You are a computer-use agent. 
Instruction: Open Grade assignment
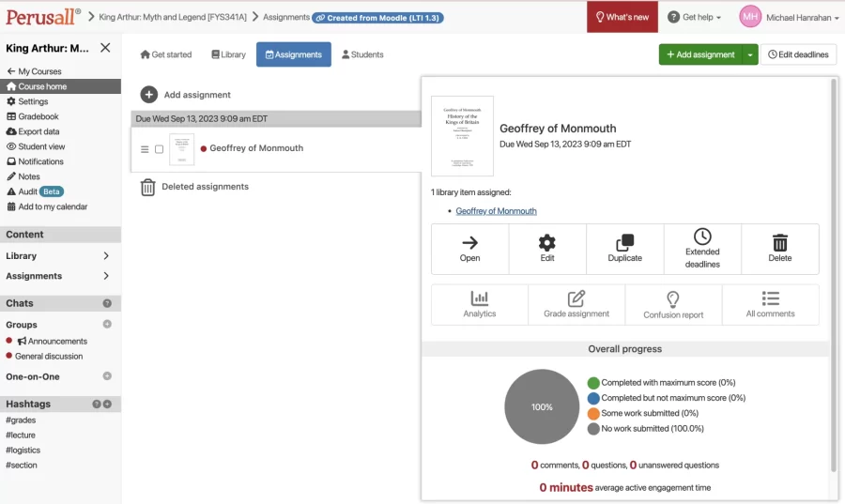576,305
